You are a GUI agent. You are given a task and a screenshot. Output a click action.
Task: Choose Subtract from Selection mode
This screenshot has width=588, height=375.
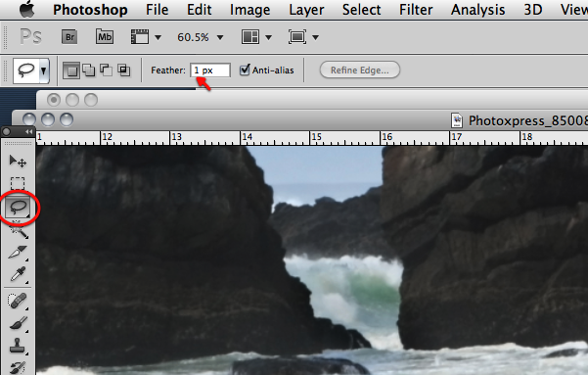(106, 70)
